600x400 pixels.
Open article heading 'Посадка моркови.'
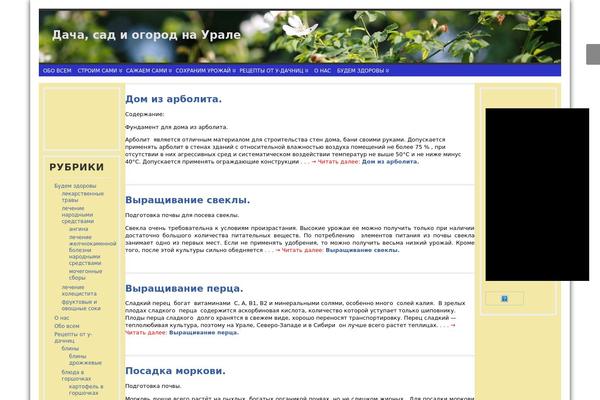[175, 371]
